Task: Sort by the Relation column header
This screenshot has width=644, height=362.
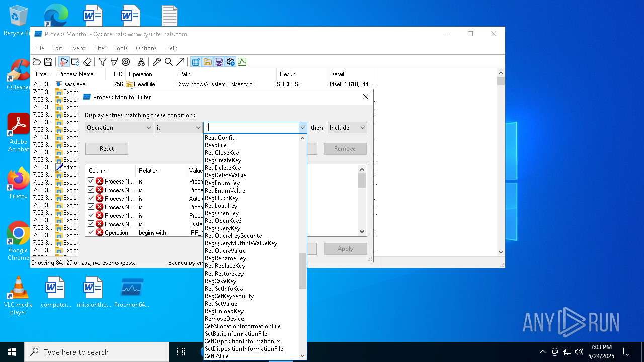Action: pyautogui.click(x=160, y=171)
